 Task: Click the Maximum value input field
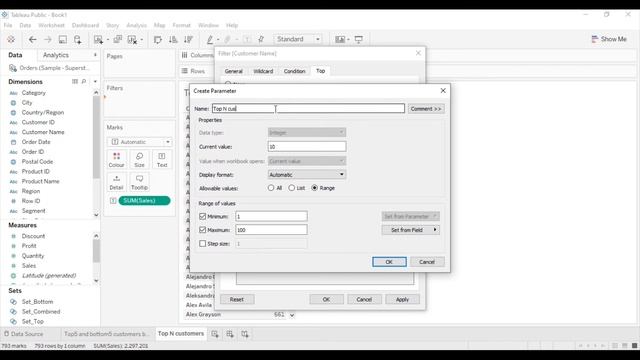point(271,230)
